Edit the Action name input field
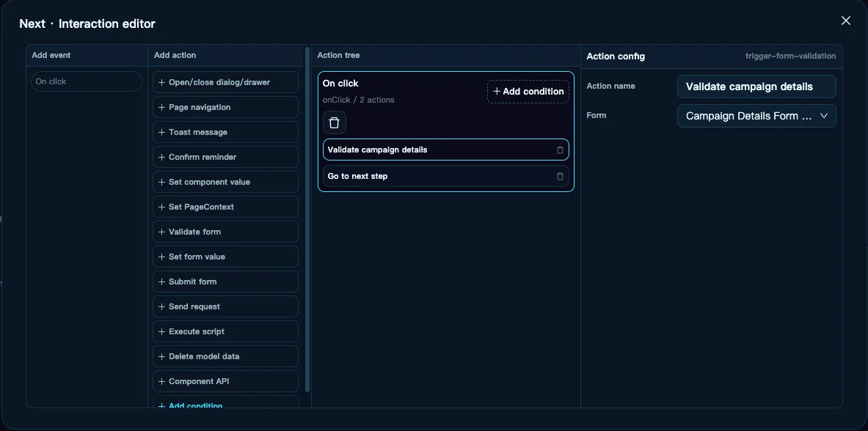The height and width of the screenshot is (431, 868). (756, 86)
